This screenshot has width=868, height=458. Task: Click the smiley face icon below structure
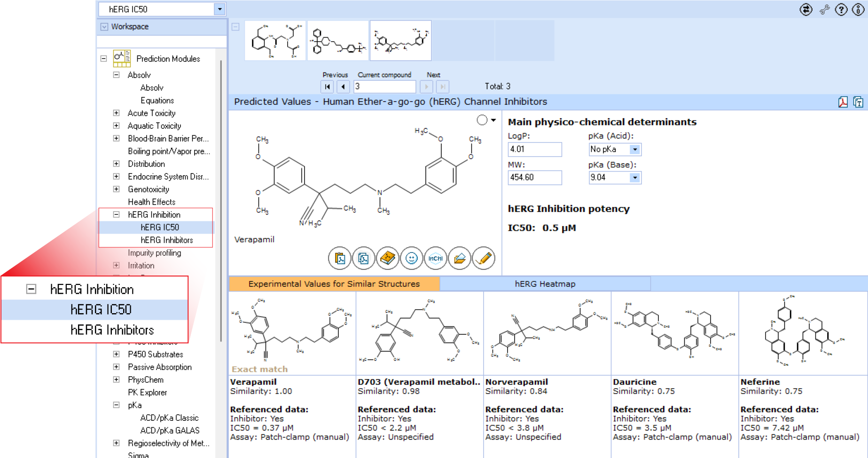click(411, 258)
